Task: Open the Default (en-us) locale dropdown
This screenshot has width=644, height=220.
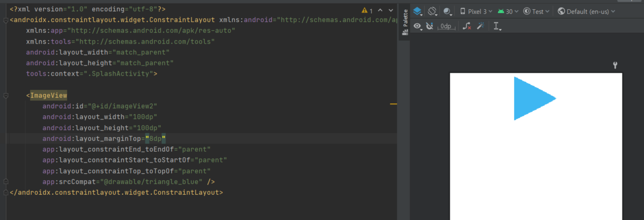Action: click(586, 11)
